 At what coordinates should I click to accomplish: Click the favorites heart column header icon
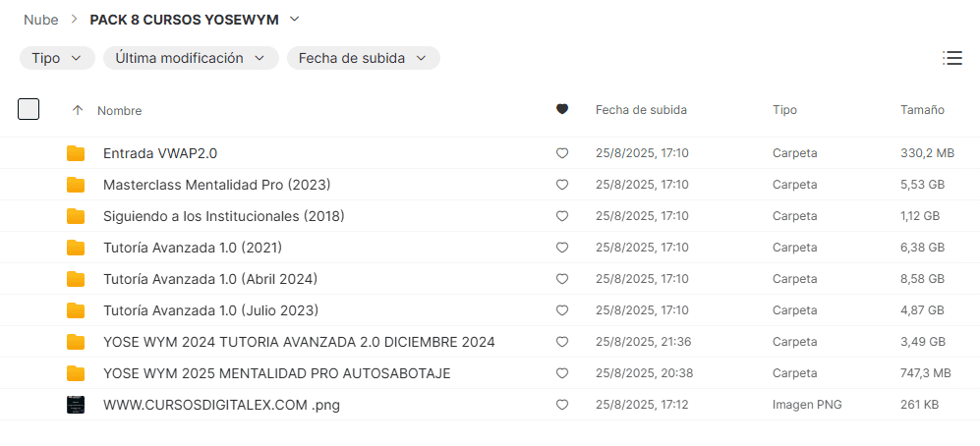click(x=562, y=110)
